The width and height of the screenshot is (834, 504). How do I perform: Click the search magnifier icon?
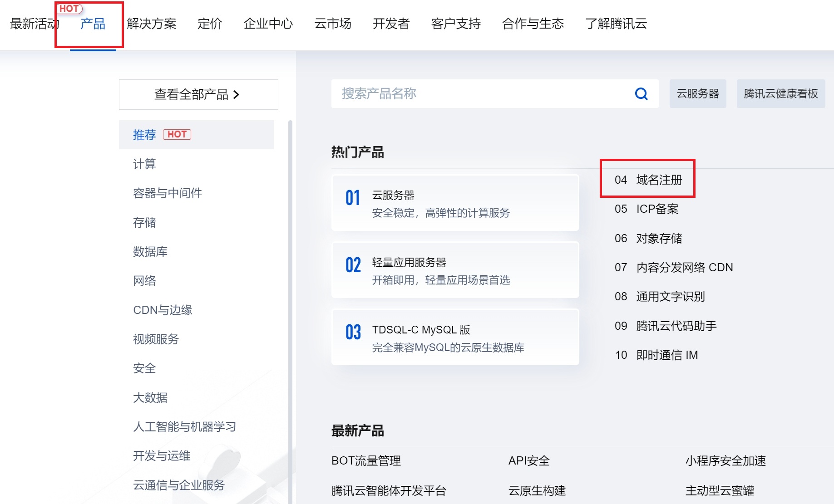click(641, 94)
